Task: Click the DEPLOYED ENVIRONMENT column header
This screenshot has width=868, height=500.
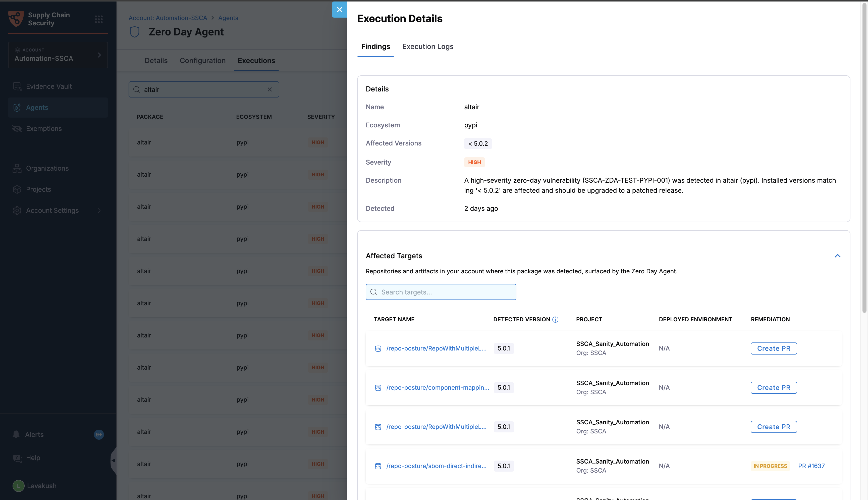Action: pos(695,319)
